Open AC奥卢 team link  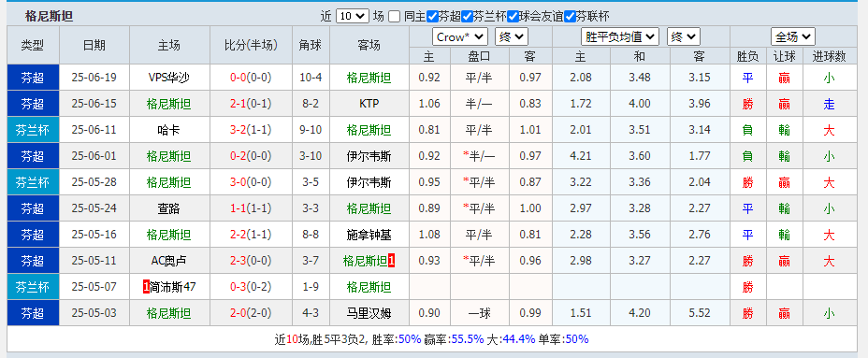169,261
